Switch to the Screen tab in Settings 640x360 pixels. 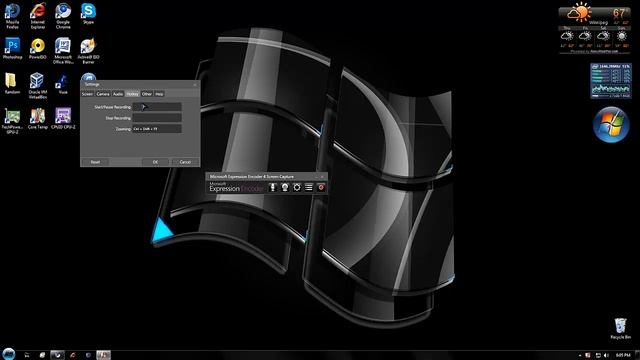coord(87,94)
